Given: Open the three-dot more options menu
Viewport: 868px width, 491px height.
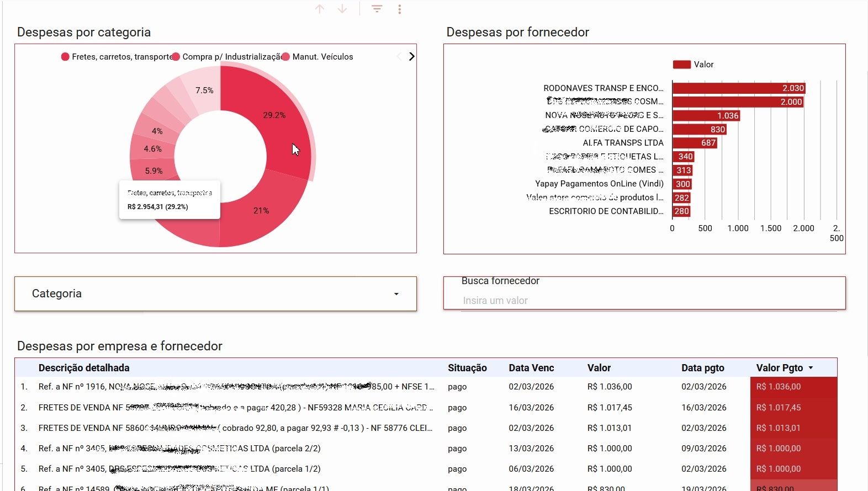Looking at the screenshot, I should tap(399, 9).
